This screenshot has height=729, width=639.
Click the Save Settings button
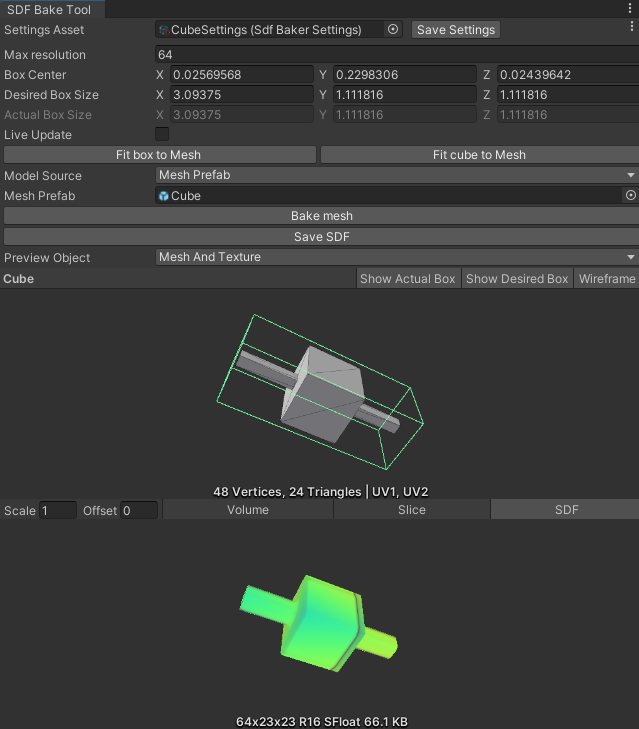click(x=456, y=30)
